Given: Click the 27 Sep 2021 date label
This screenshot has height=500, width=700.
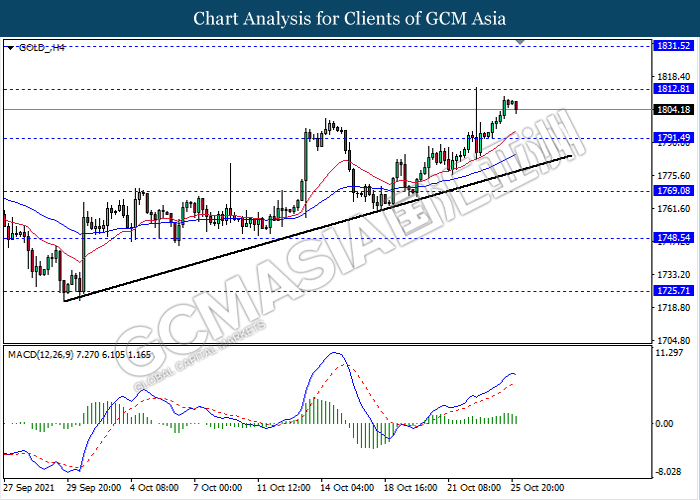Looking at the screenshot, I should pyautogui.click(x=29, y=488).
